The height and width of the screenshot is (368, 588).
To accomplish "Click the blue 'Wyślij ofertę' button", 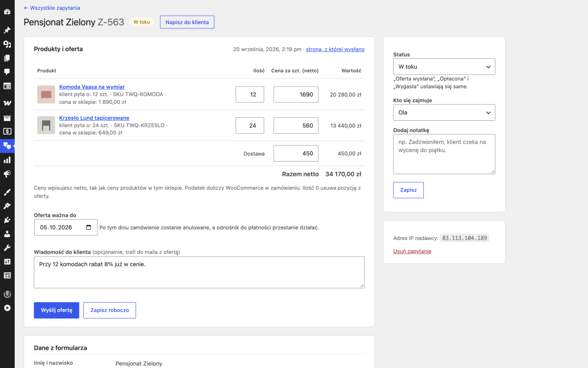I will tap(56, 310).
